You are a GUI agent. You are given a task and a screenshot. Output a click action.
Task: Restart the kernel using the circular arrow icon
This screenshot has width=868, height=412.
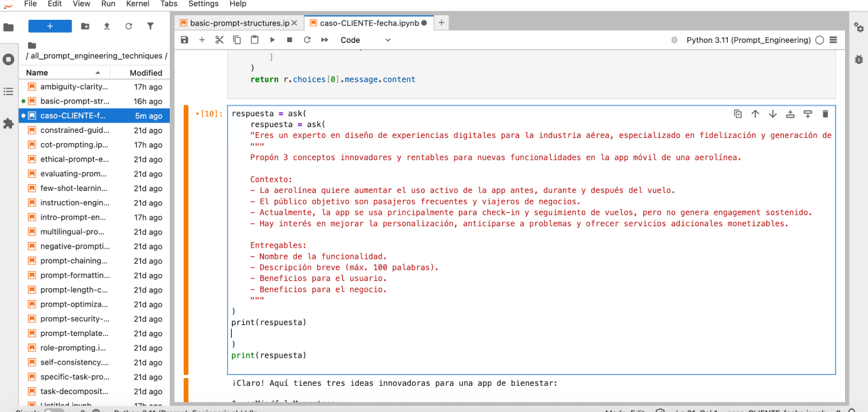(x=307, y=40)
